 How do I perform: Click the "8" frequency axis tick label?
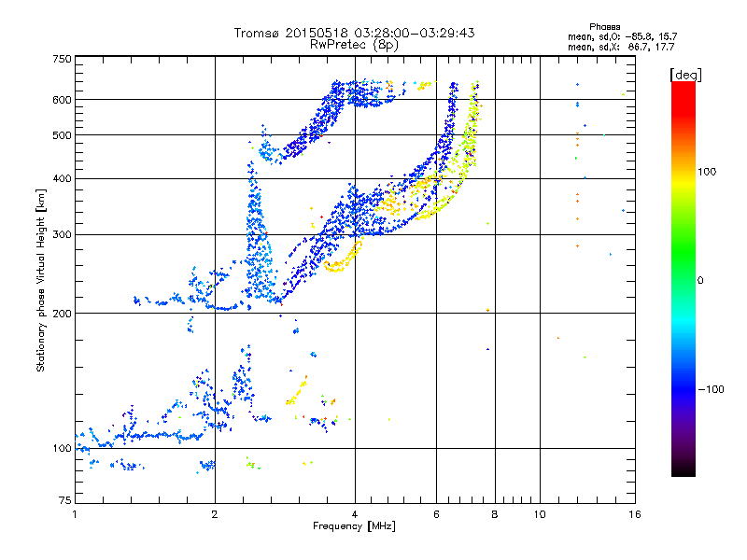(x=495, y=514)
